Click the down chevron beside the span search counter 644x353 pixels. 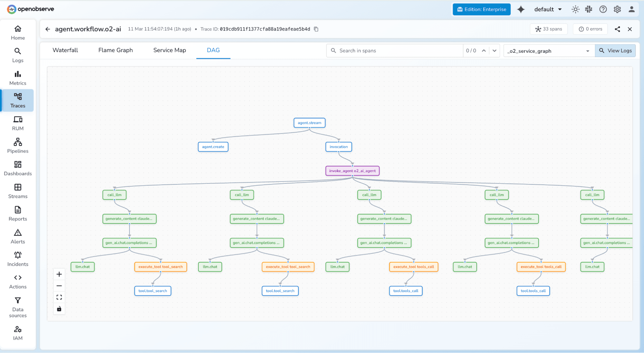pos(495,51)
